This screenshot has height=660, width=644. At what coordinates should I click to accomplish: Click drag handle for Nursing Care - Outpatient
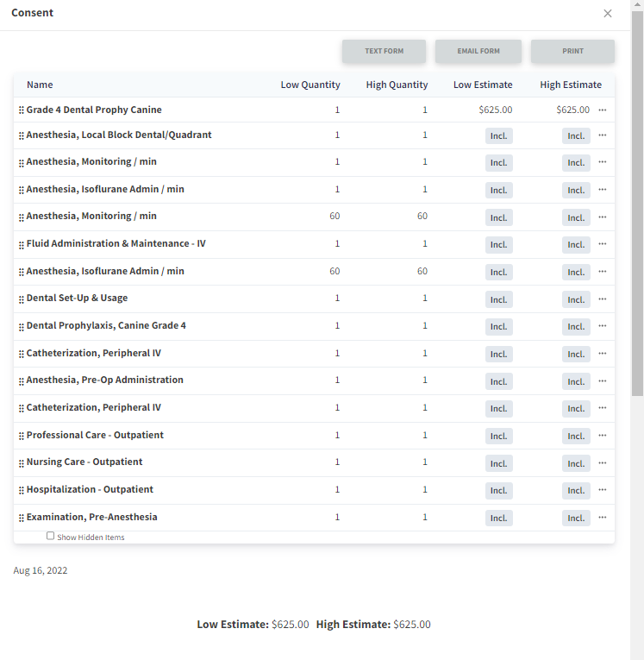pyautogui.click(x=22, y=464)
